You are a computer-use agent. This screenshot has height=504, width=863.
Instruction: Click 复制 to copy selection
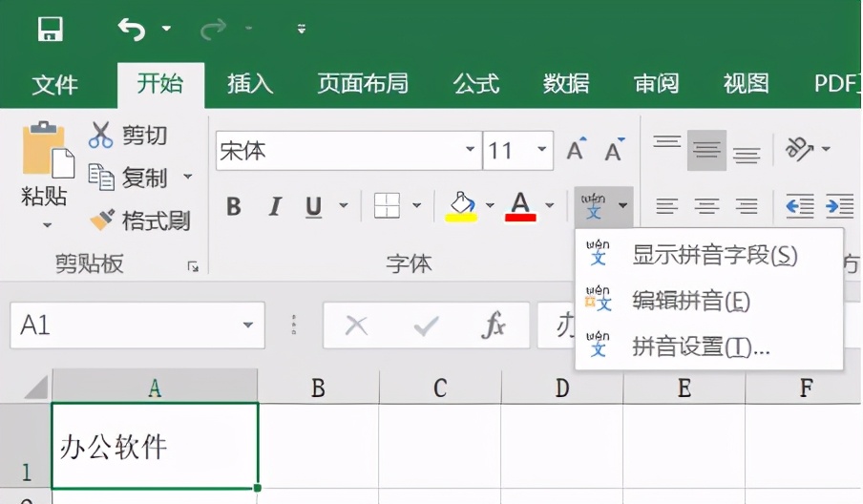(128, 178)
